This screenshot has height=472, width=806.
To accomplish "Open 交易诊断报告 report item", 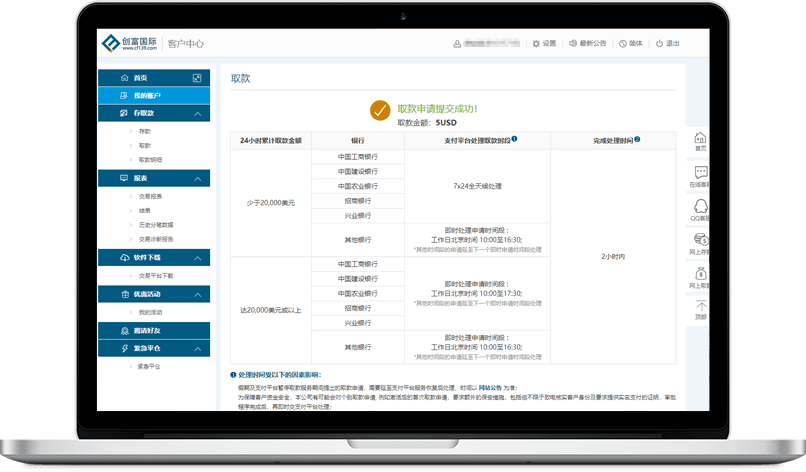I will tap(156, 239).
